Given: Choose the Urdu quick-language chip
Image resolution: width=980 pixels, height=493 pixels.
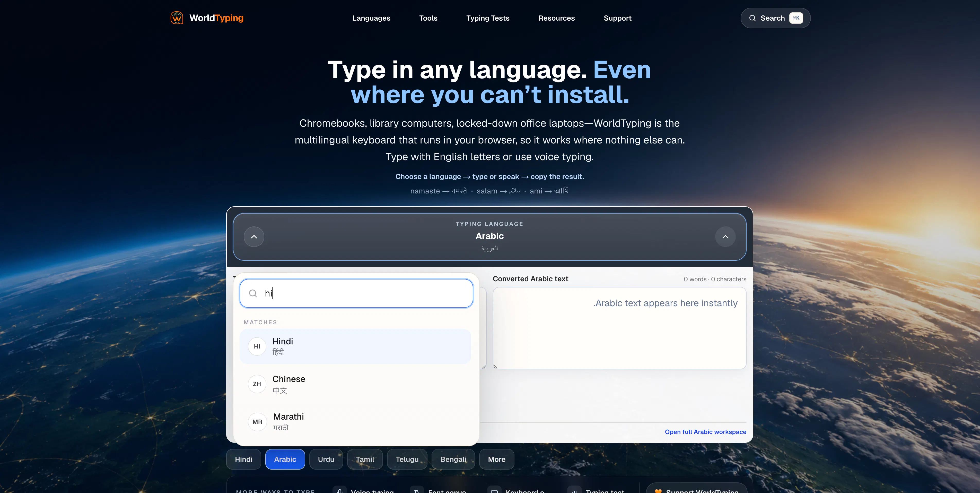Looking at the screenshot, I should [x=326, y=459].
